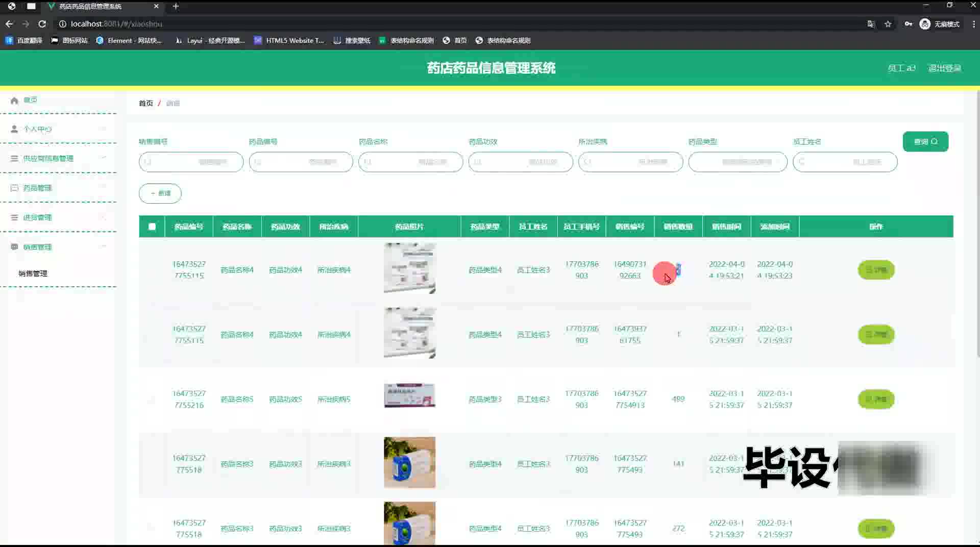Viewport: 980px width, 547px height.
Task: Open the 百度翻译 bookmark
Action: click(24, 40)
